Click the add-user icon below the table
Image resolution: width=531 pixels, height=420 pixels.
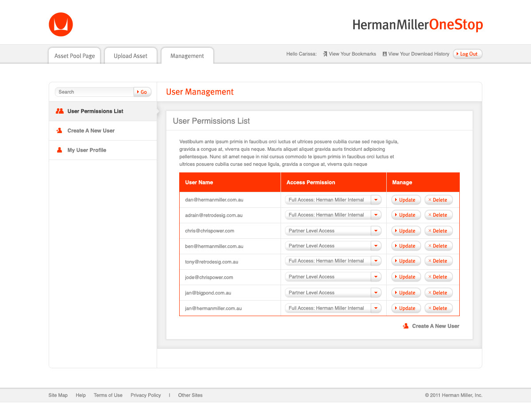click(405, 326)
